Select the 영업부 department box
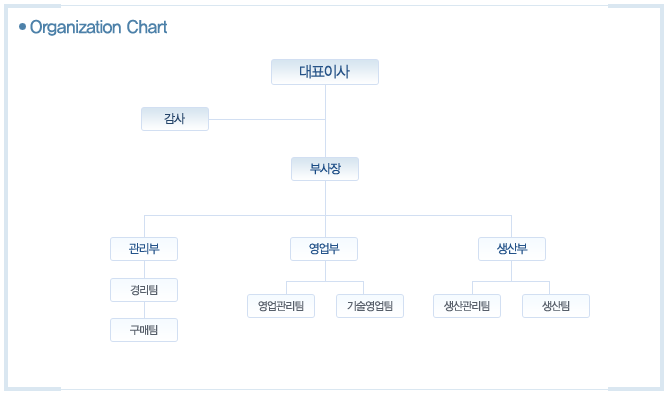The image size is (669, 396). 324,249
